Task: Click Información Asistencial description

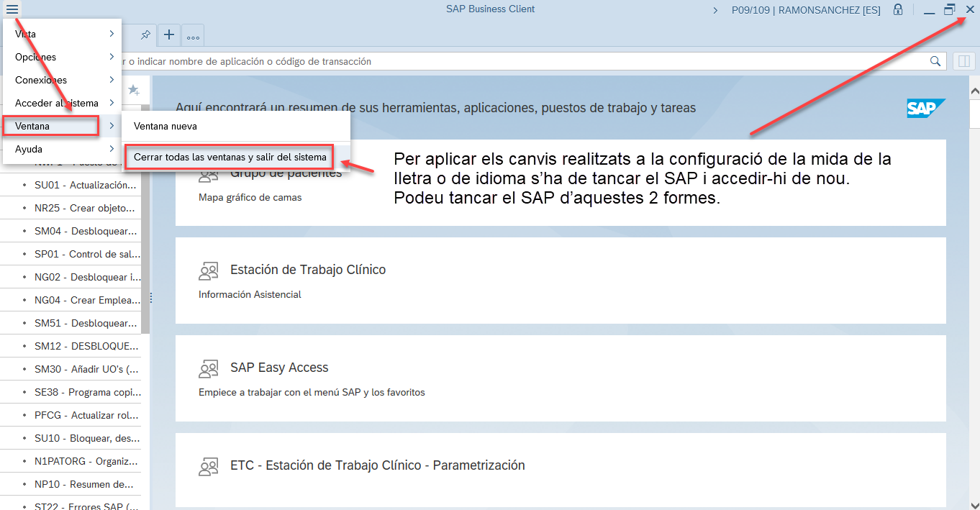Action: (x=250, y=294)
